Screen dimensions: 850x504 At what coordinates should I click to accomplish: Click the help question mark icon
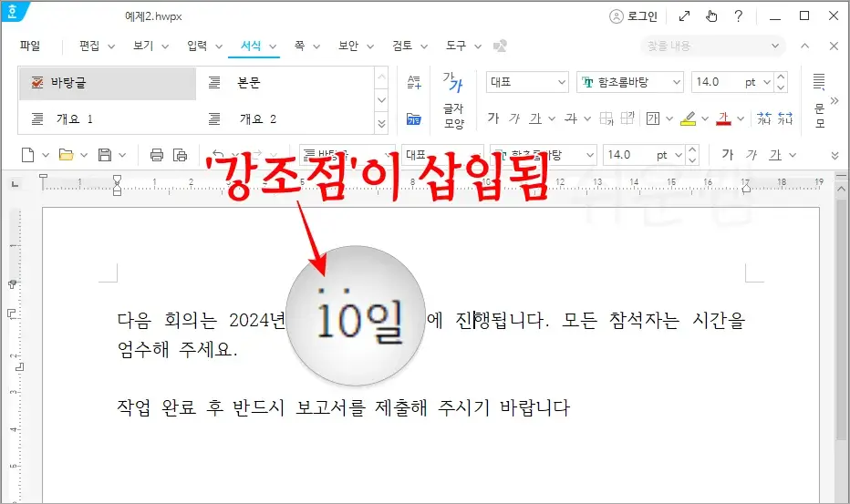click(x=739, y=16)
